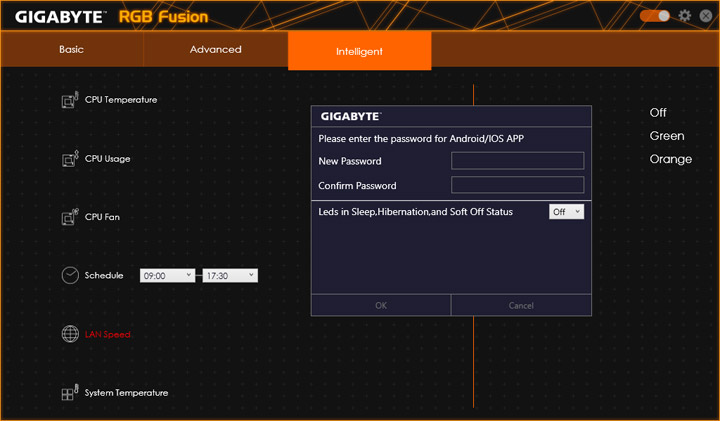Click the CPU Temperature icon
Viewport: 720px width, 421px height.
70,100
